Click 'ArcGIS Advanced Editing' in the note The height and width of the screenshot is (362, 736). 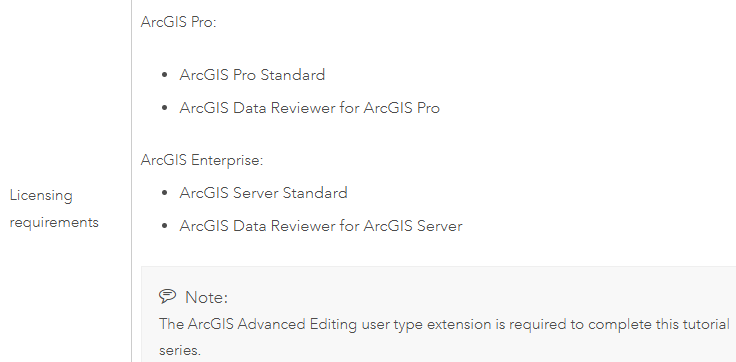pos(272,324)
